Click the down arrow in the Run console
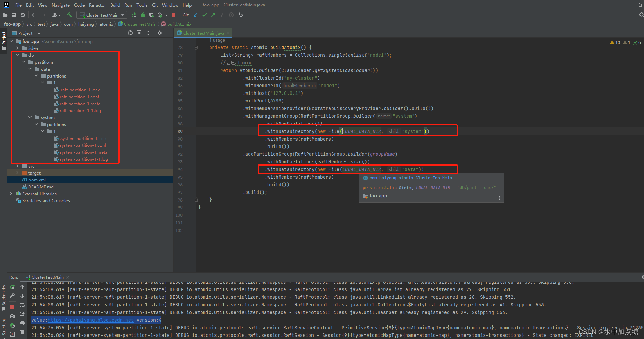Image resolution: width=644 pixels, height=339 pixels. pos(22,296)
